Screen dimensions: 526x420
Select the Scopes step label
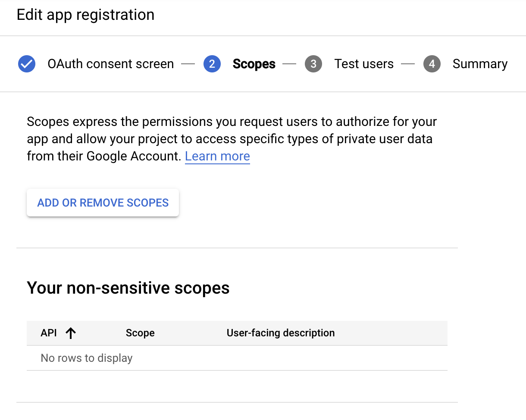[254, 63]
